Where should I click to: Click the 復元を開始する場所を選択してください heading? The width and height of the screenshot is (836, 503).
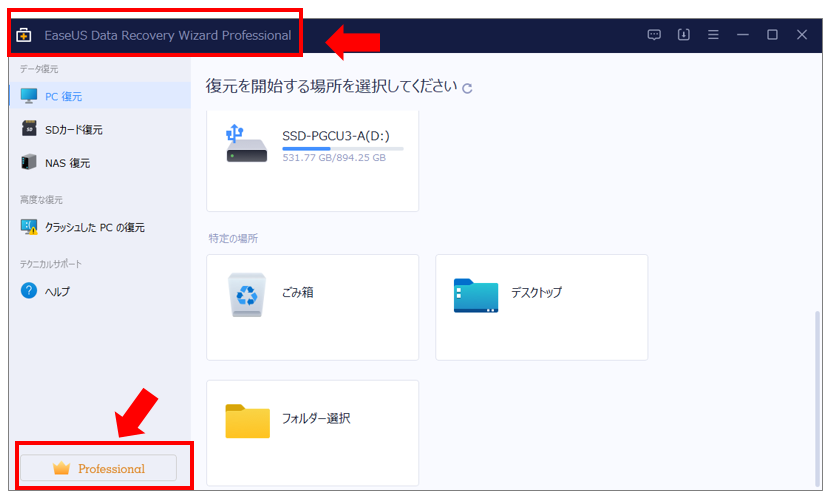pos(331,86)
